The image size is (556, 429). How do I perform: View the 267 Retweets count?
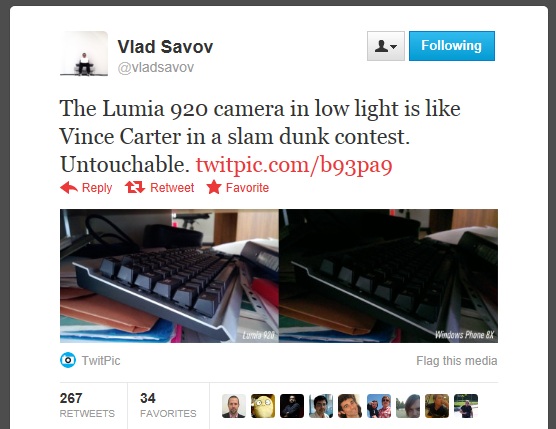tap(87, 405)
